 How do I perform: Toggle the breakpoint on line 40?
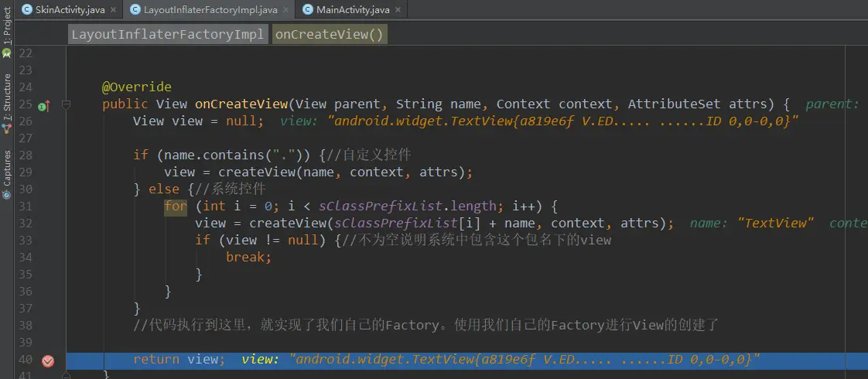tap(48, 360)
